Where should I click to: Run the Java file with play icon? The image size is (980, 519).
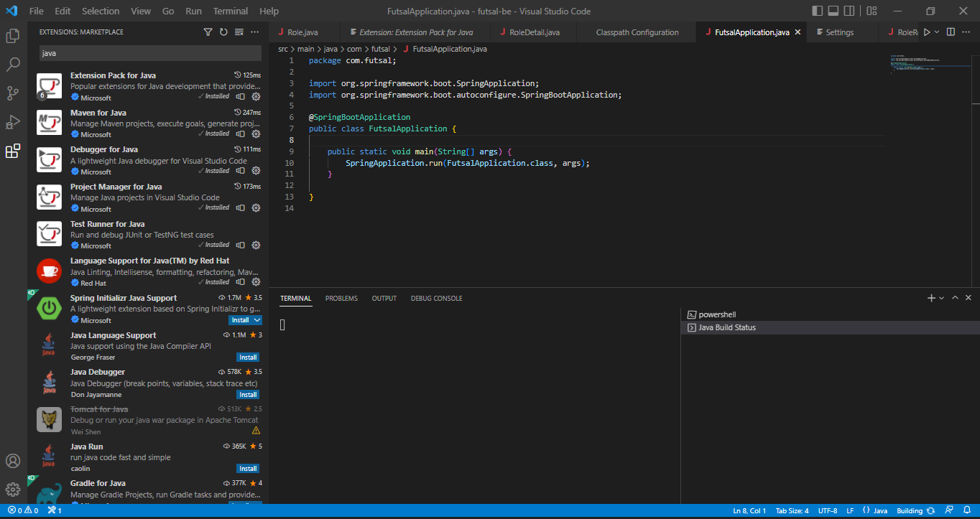tap(927, 32)
